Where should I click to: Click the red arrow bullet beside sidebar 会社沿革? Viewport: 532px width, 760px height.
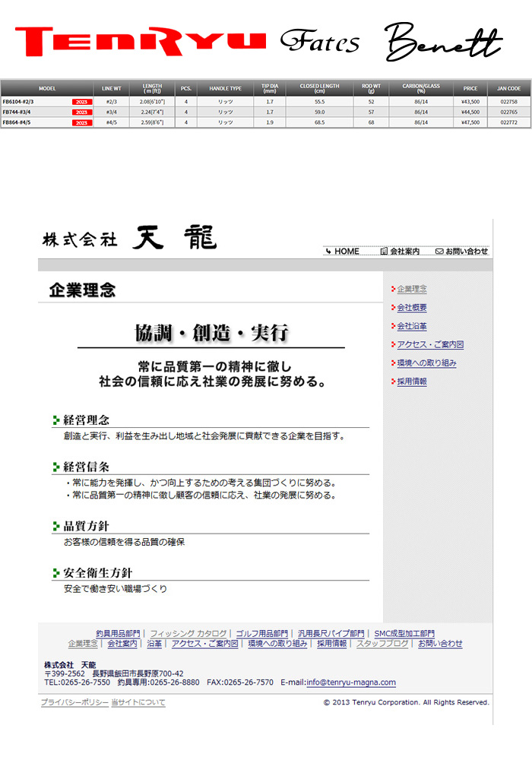pos(394,326)
